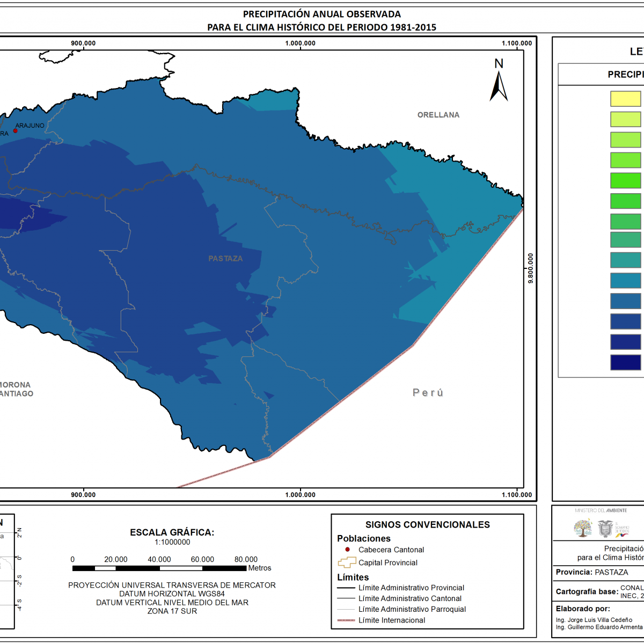Click the PASTAZA label on the map
Image resolution: width=644 pixels, height=644 pixels.
tap(225, 259)
